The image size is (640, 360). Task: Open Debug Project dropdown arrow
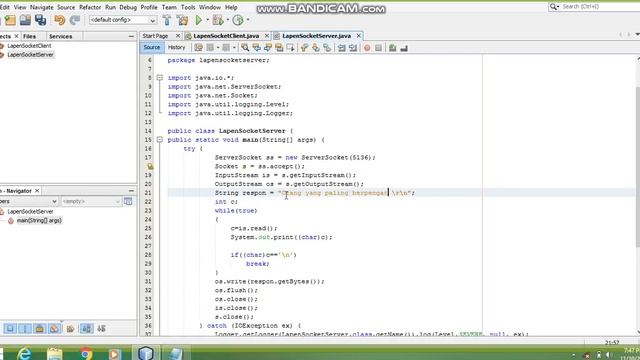pyautogui.click(x=227, y=20)
